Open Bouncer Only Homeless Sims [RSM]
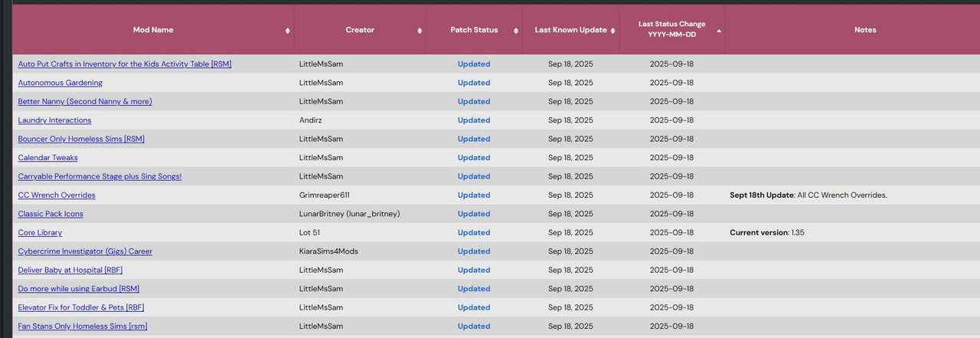This screenshot has width=980, height=338. click(x=81, y=139)
